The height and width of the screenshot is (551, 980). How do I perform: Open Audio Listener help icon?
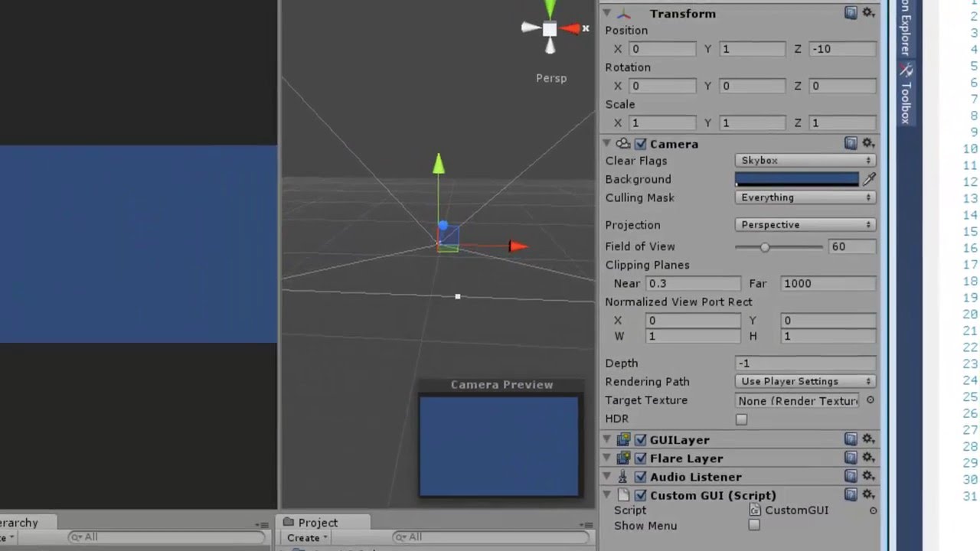click(x=851, y=476)
